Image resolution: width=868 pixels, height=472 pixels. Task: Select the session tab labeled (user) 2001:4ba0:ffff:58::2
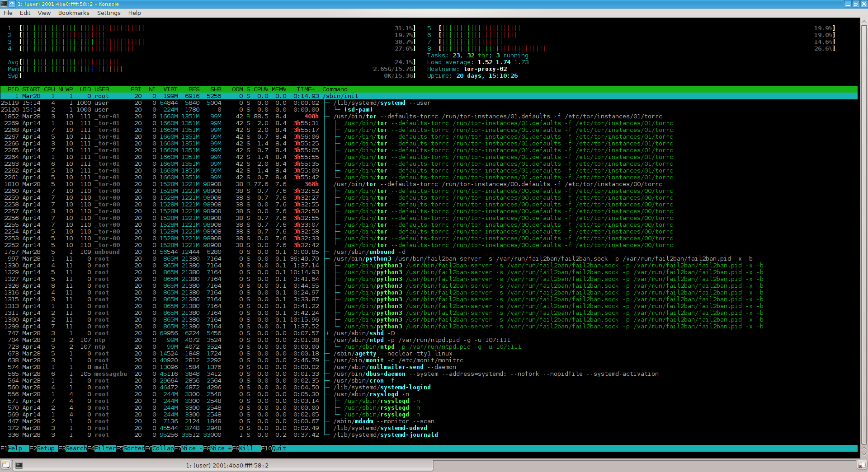[x=223, y=465]
